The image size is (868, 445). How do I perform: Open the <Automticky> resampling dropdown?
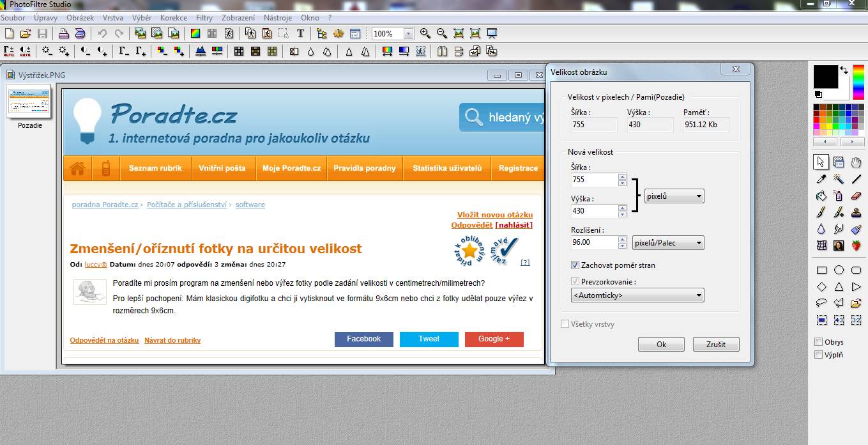point(637,295)
